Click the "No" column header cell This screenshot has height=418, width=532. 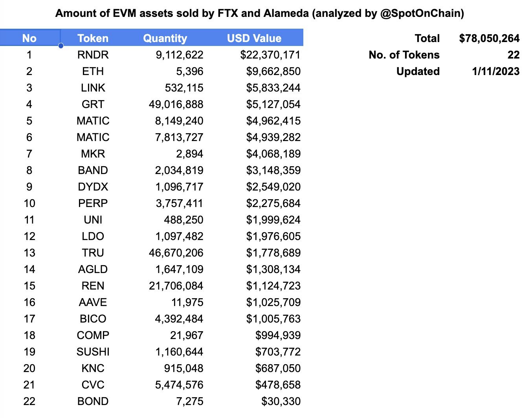[x=29, y=38]
